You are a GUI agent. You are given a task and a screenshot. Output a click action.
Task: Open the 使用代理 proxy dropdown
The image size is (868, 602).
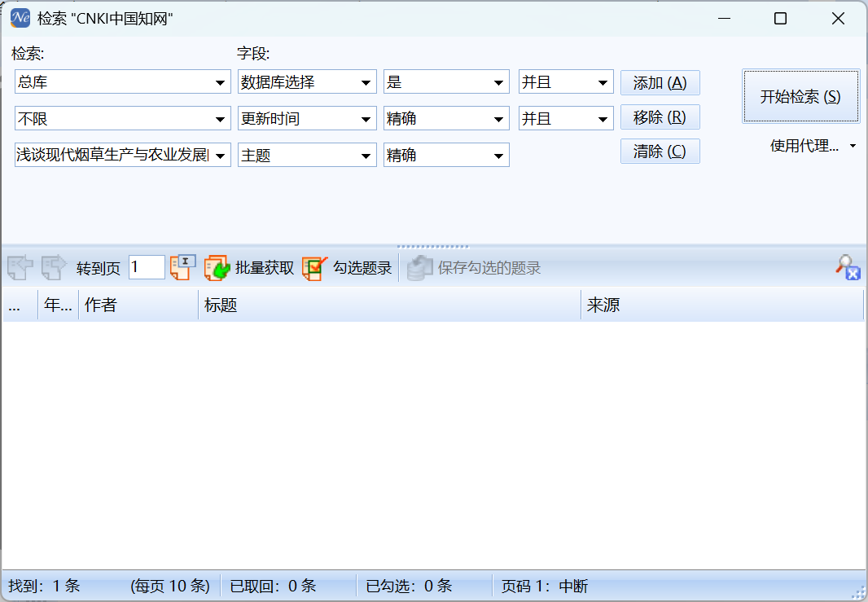point(813,146)
